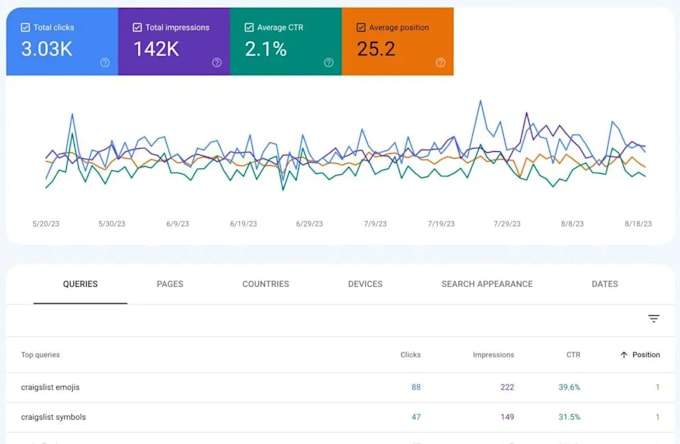Click the 47 clicks cell
680x444 pixels.
click(416, 417)
